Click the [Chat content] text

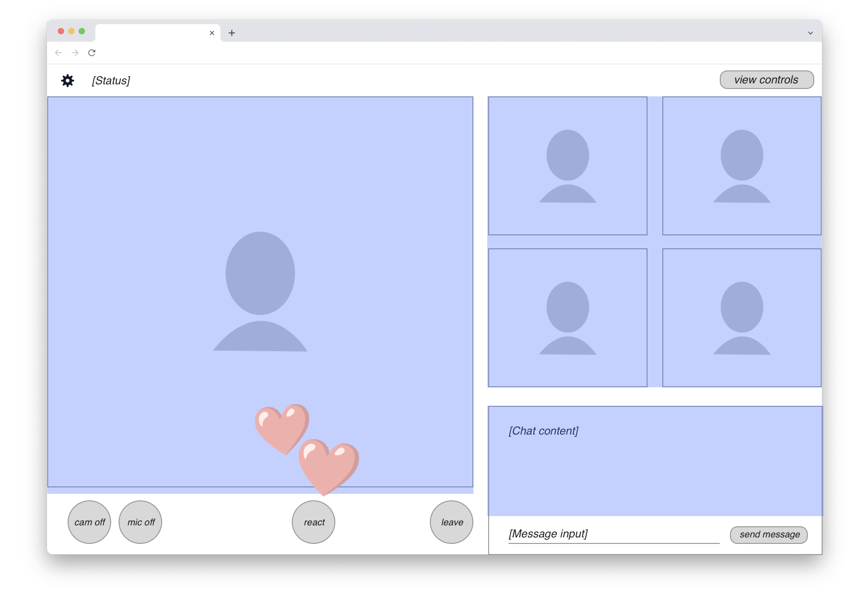(x=543, y=431)
